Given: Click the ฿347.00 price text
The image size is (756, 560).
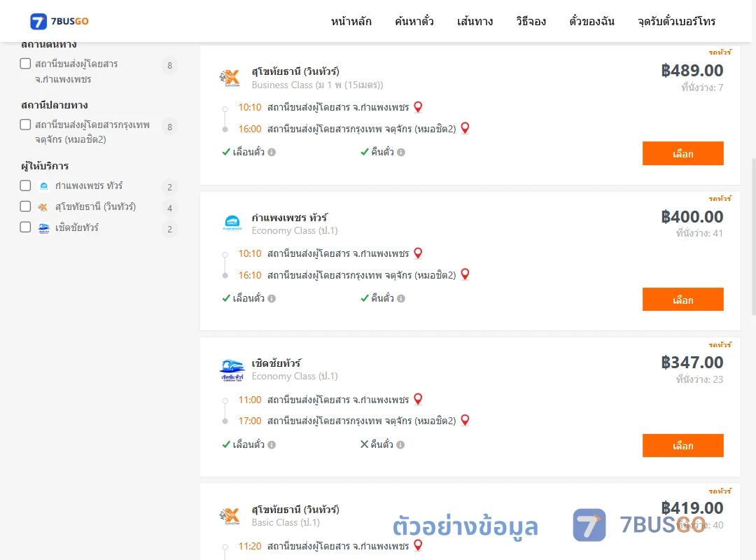Looking at the screenshot, I should pyautogui.click(x=692, y=362).
